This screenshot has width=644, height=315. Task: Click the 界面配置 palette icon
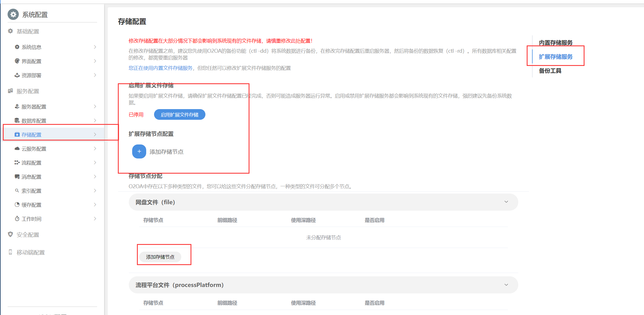point(17,61)
